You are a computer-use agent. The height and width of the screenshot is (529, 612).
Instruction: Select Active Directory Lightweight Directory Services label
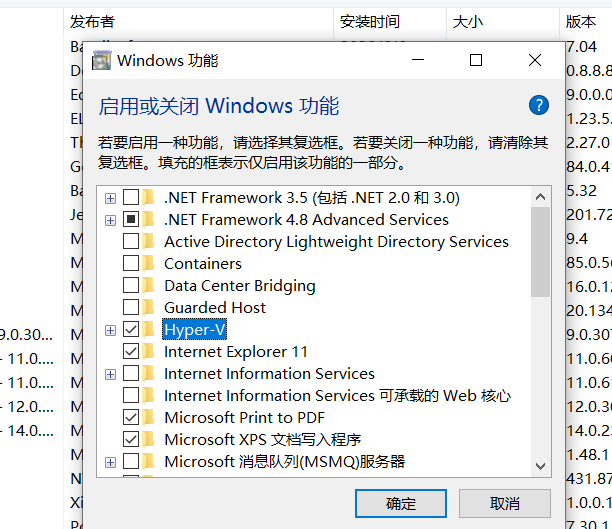click(336, 242)
